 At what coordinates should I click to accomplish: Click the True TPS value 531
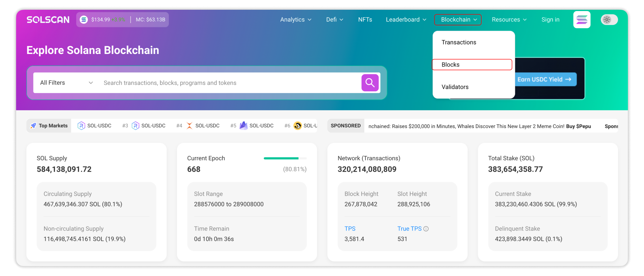point(402,239)
